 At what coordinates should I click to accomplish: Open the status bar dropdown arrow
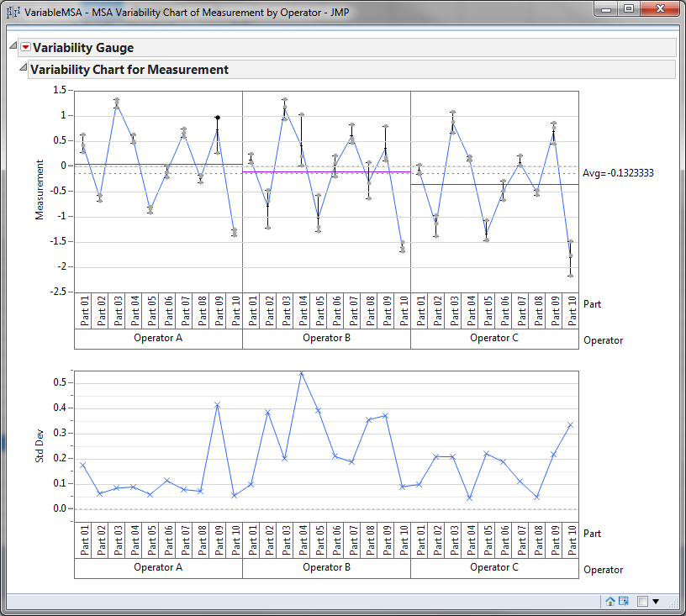(x=656, y=602)
